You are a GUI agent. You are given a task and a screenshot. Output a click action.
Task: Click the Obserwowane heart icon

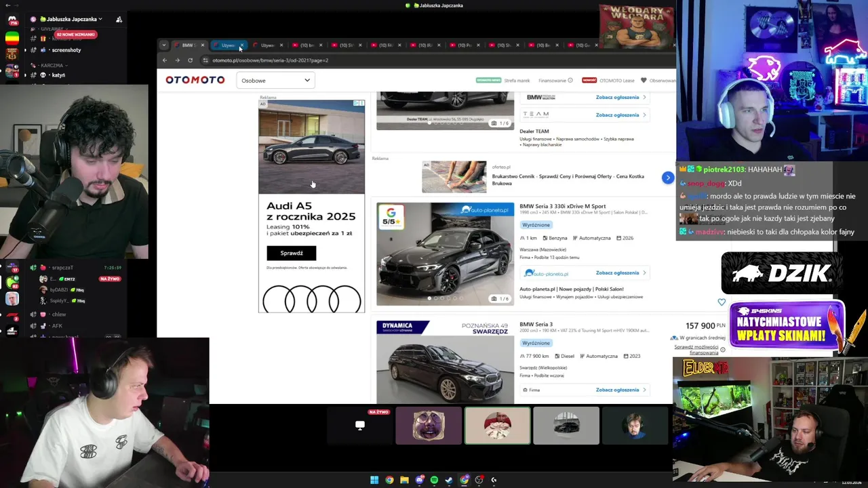pyautogui.click(x=644, y=81)
